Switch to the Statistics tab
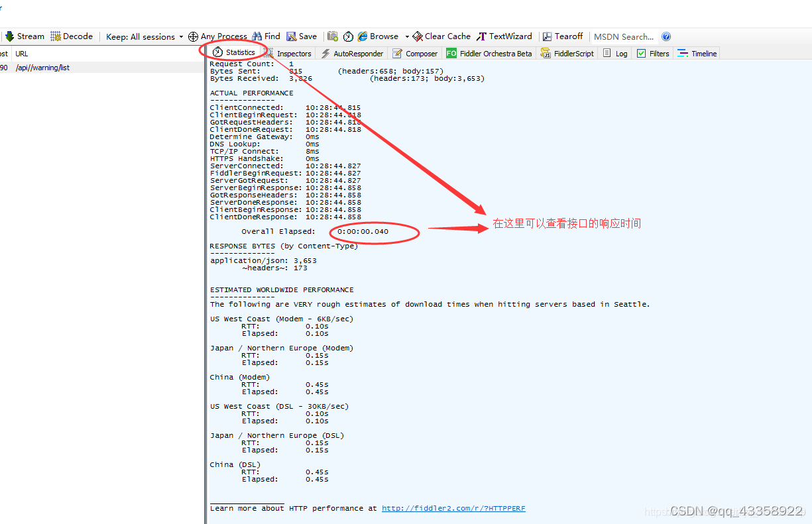The height and width of the screenshot is (524, 812). [x=233, y=52]
